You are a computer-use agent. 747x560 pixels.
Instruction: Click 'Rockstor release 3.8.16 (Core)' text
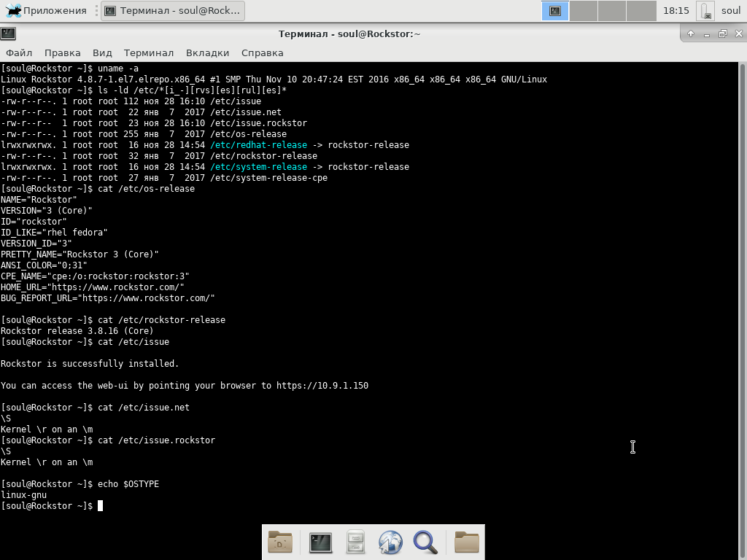tap(77, 331)
